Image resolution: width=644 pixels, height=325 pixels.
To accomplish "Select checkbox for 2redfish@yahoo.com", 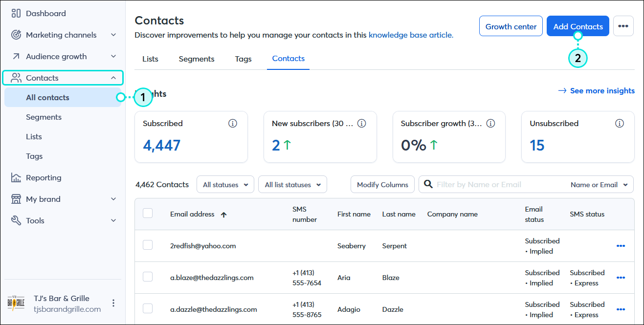I will (x=148, y=245).
